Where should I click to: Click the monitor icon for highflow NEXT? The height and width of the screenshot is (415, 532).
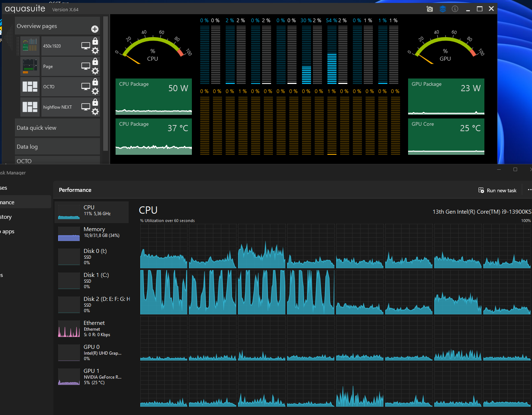[x=86, y=107]
